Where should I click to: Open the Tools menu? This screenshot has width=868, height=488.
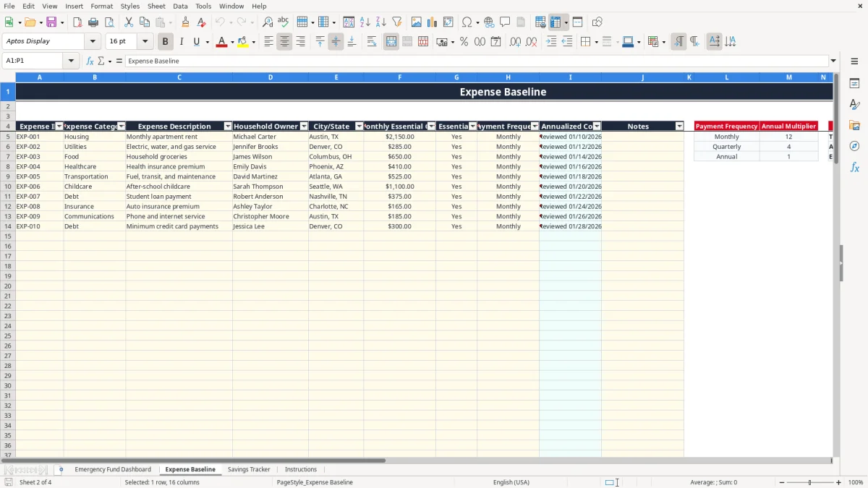pos(203,6)
